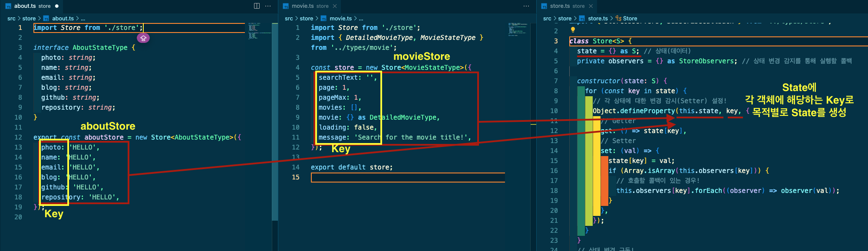Close the movie.ts tab
The image size is (868, 251).
pyautogui.click(x=335, y=6)
